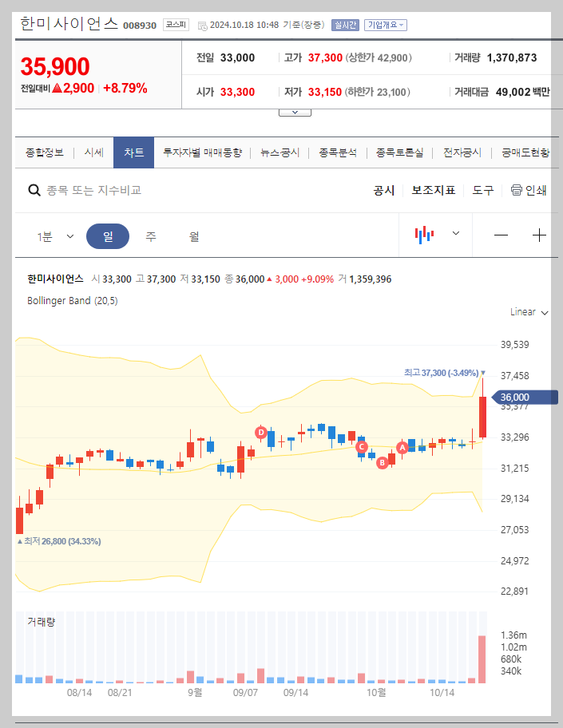
Task: Open the Linear scale dropdown
Action: pyautogui.click(x=529, y=312)
